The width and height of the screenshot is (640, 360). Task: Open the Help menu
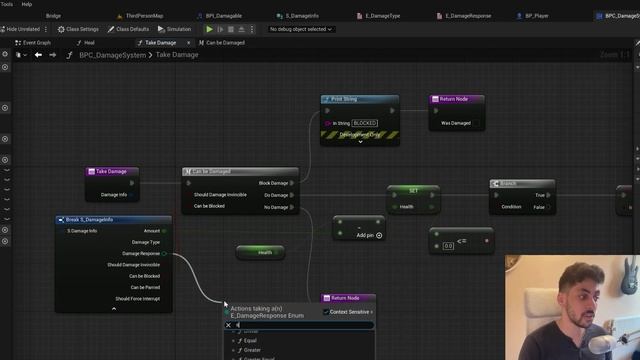click(27, 4)
